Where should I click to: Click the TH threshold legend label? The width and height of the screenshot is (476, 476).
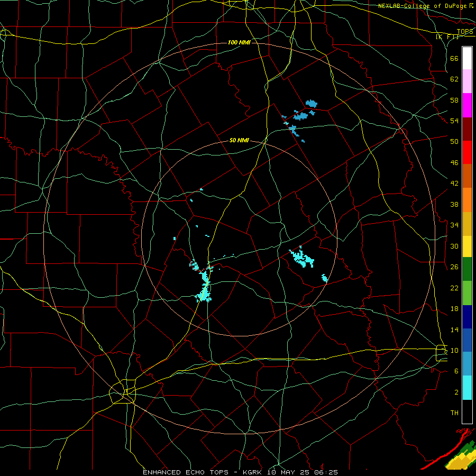(x=454, y=413)
